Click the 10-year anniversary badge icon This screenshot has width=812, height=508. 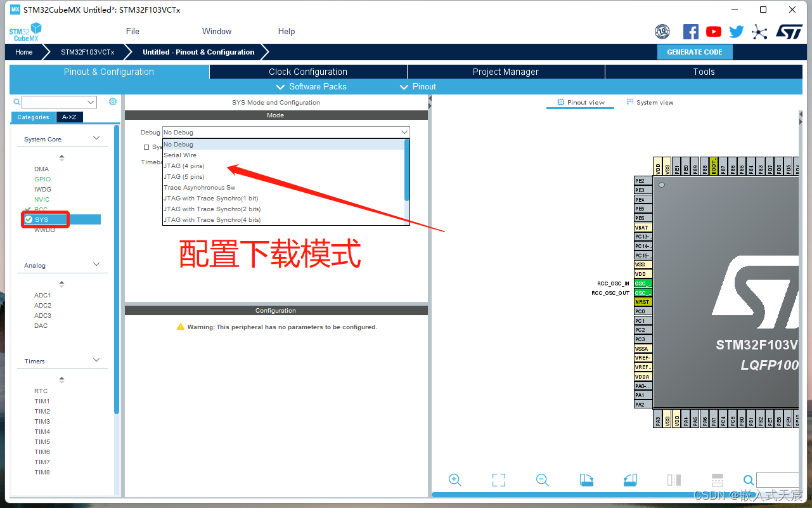(662, 32)
